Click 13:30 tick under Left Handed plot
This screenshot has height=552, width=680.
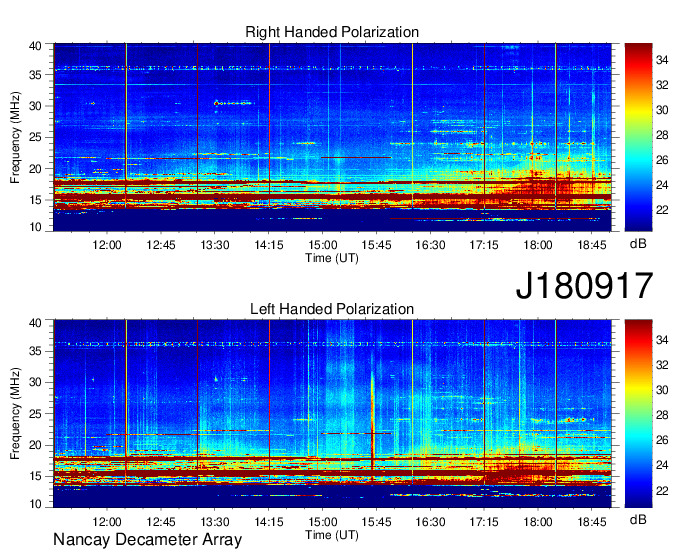pos(215,522)
